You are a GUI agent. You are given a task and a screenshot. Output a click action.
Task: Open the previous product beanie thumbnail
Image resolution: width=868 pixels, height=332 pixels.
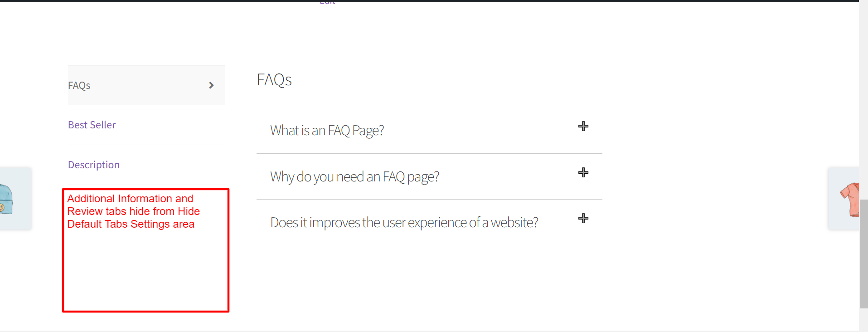15,199
